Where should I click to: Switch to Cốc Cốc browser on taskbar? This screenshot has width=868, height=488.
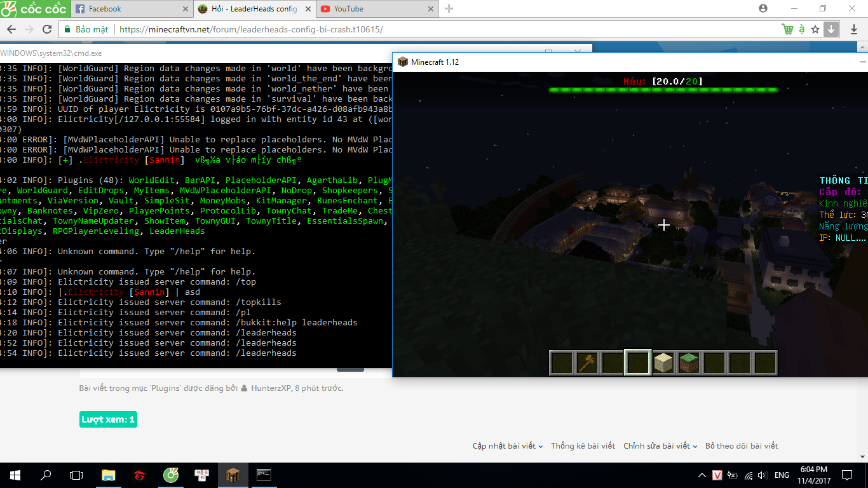(x=171, y=475)
